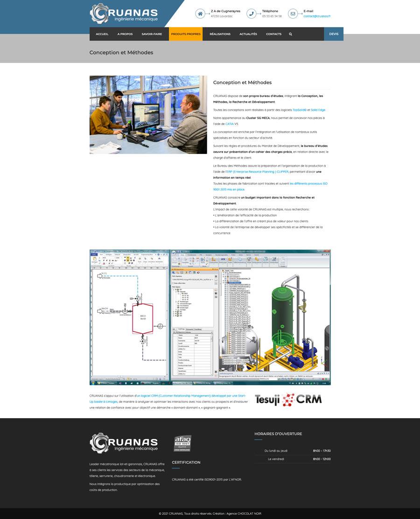Click the 'Z.A de Cugnerayres' address text
The height and width of the screenshot is (519, 420).
225,11
